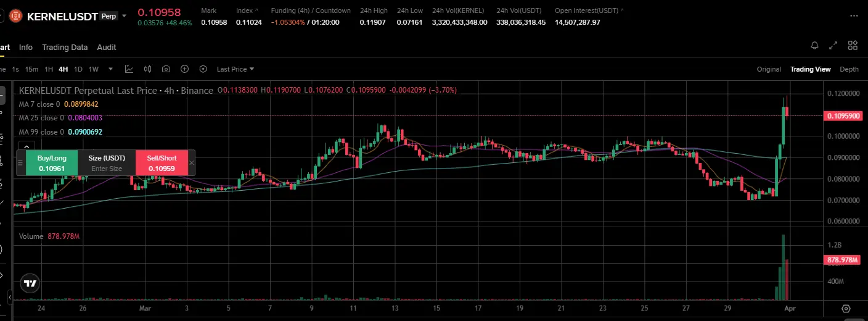
Task: Click the circled plus compare icon
Action: pyautogui.click(x=184, y=69)
